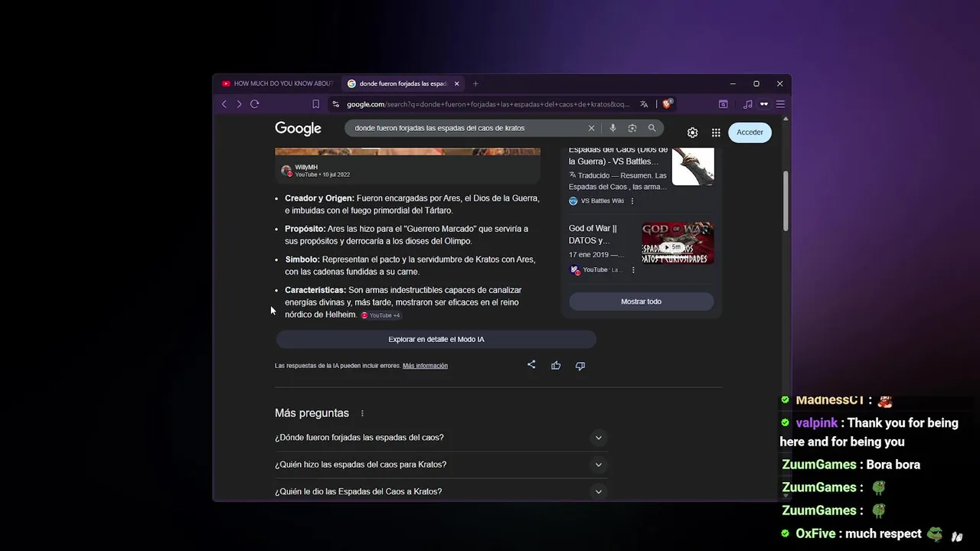980x551 pixels.
Task: Open Brave Shields lion icon
Action: pyautogui.click(x=668, y=104)
